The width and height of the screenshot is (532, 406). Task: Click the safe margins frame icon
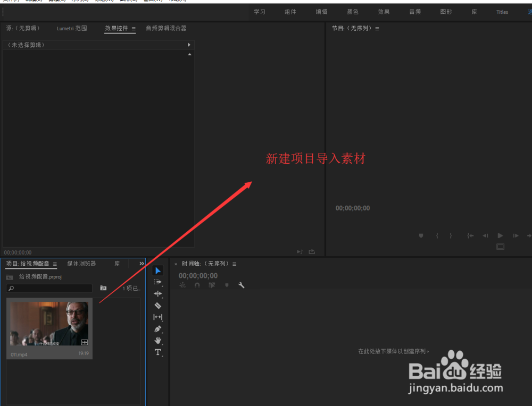(x=501, y=247)
